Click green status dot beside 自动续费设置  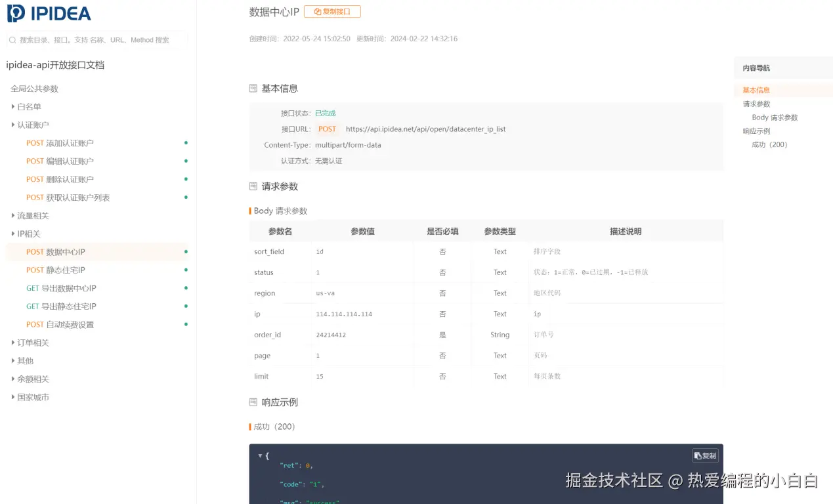[186, 324]
